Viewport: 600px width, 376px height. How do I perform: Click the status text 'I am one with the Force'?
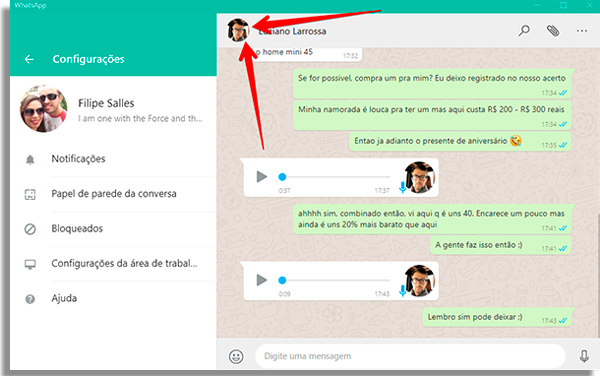click(x=140, y=119)
